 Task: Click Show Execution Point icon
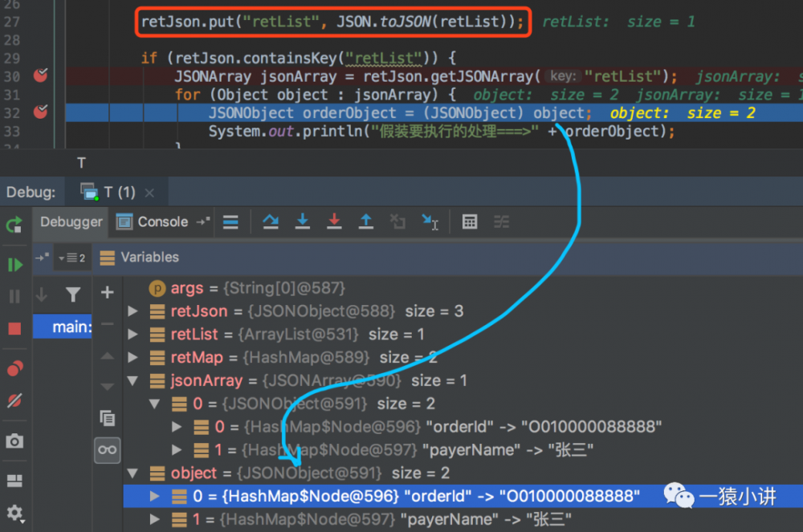(x=230, y=222)
